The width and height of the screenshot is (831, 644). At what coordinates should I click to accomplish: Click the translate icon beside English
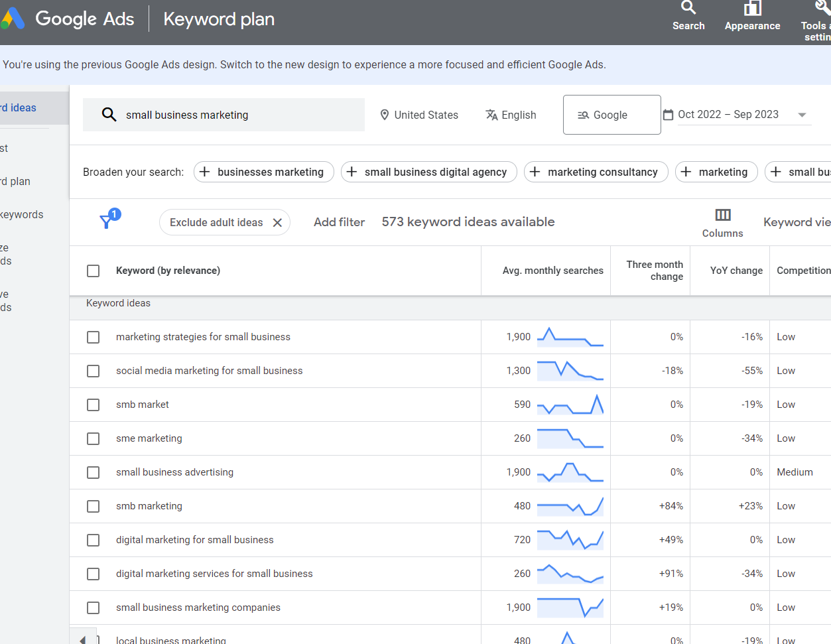click(491, 115)
